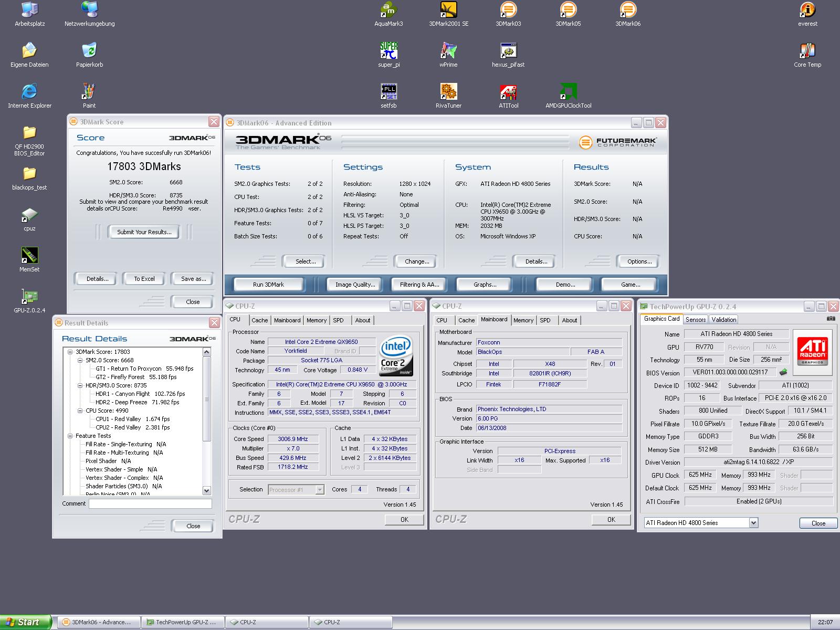Open the About tab in right CPU-Z

[570, 320]
